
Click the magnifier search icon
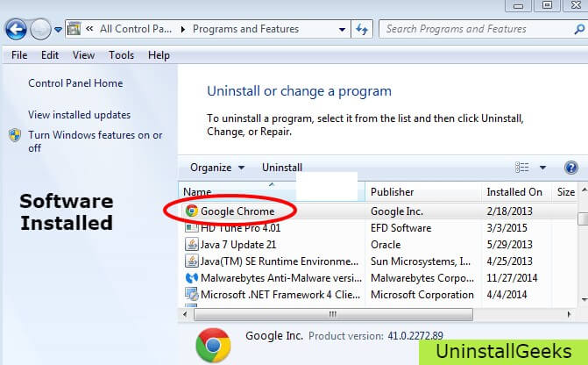click(x=579, y=29)
